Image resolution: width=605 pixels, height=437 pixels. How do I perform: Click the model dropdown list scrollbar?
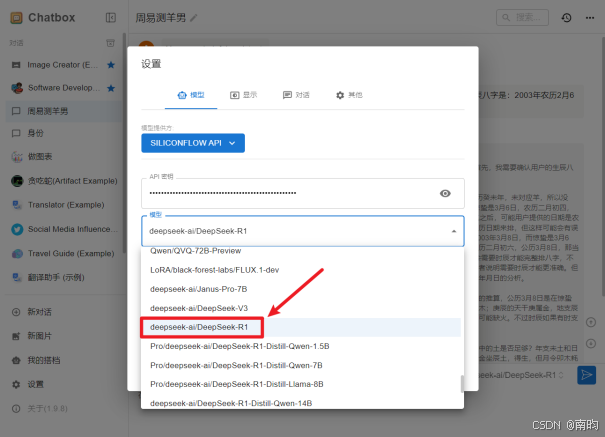[462, 384]
